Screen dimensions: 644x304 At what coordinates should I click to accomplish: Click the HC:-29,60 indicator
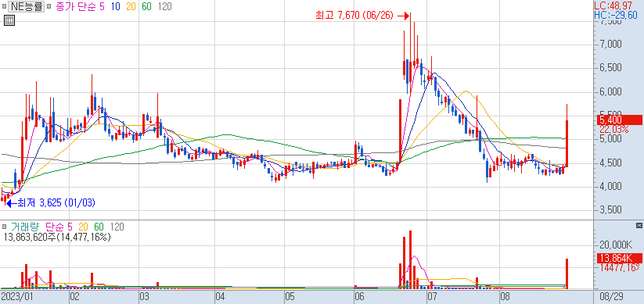pos(616,15)
